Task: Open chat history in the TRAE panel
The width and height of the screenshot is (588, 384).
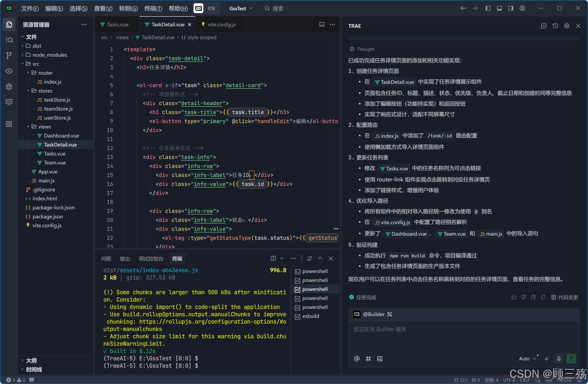Action: pyautogui.click(x=555, y=26)
